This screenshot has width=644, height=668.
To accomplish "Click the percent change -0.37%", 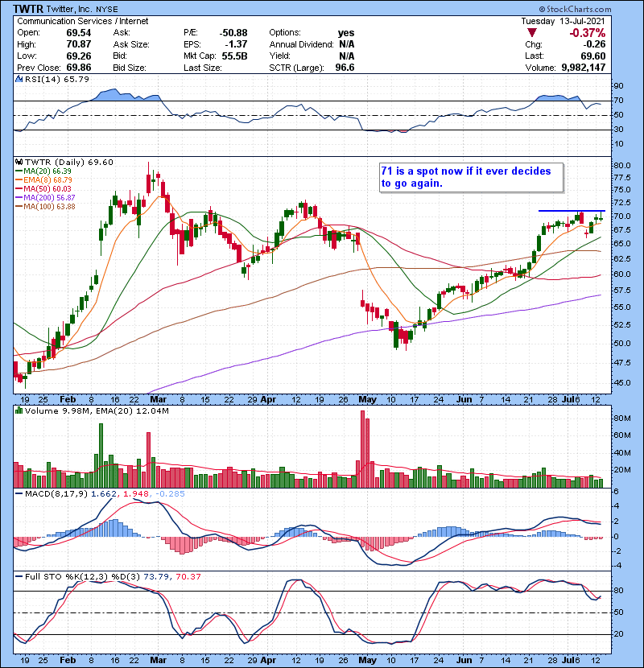I will pyautogui.click(x=588, y=33).
